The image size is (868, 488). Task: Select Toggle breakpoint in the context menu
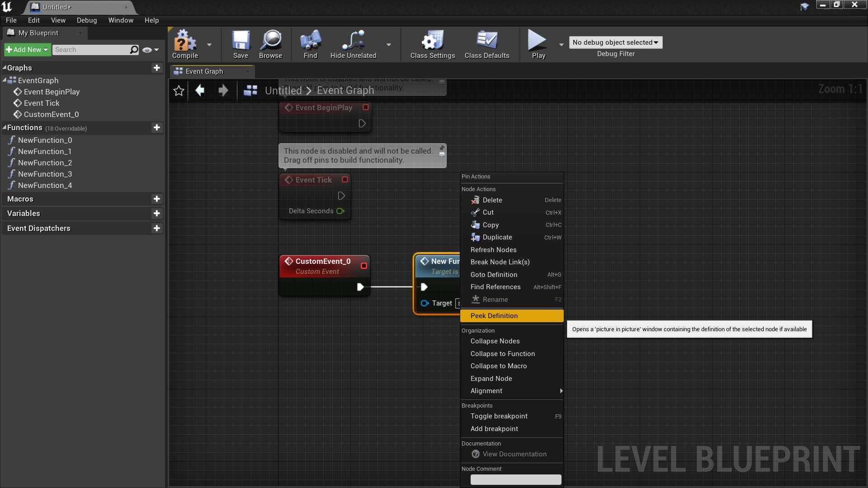pyautogui.click(x=499, y=416)
